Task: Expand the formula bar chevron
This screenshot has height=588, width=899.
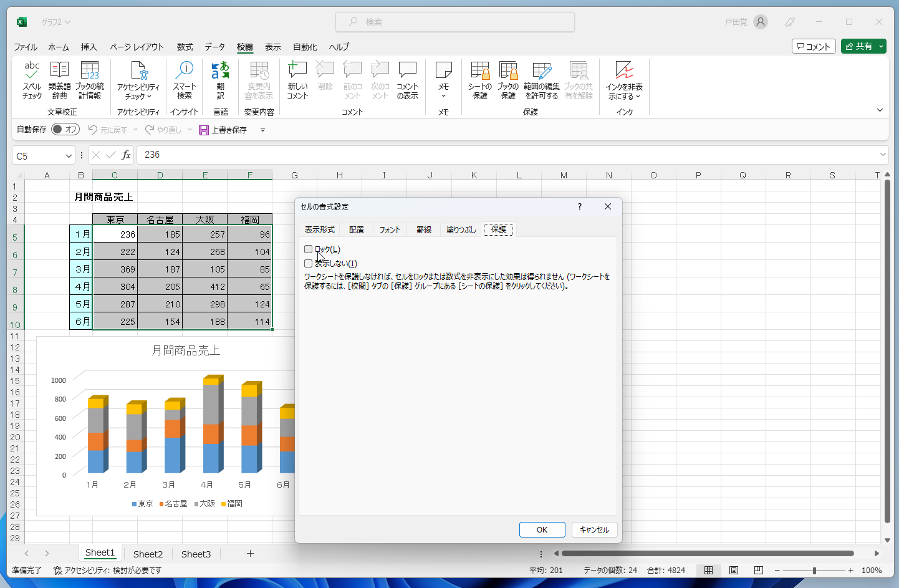Action: point(883,155)
